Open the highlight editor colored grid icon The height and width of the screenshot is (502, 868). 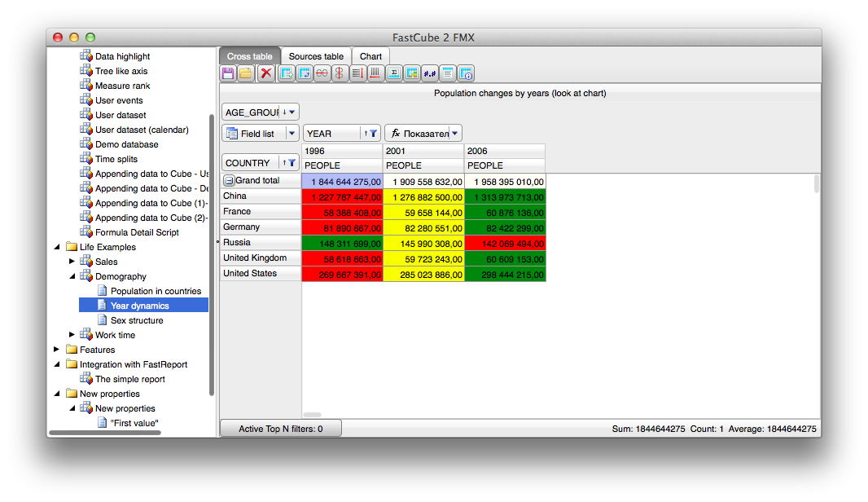tap(412, 73)
